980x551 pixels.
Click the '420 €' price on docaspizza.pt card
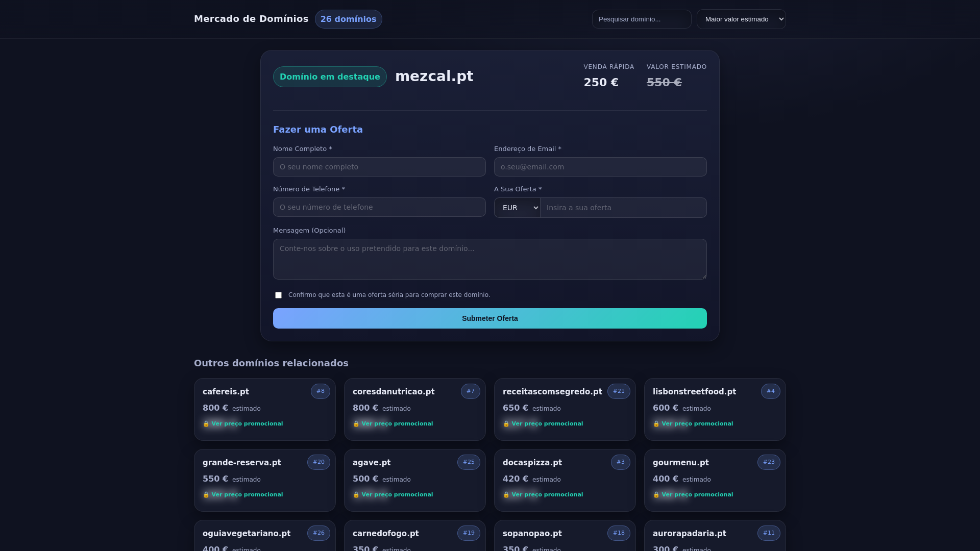coord(516,479)
